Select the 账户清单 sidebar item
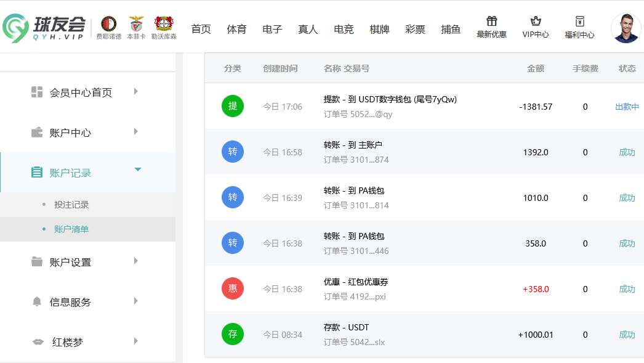Screen dimensions: 644x363 point(71,229)
